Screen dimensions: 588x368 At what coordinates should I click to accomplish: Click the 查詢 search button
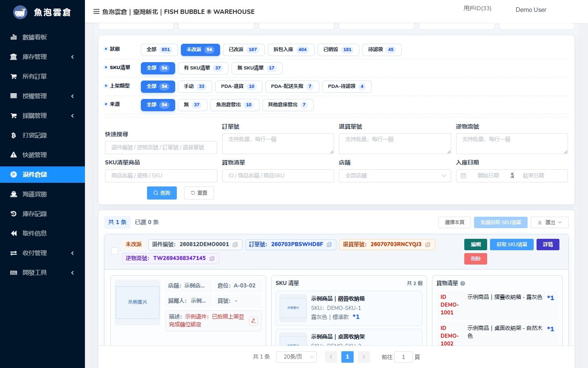click(162, 193)
